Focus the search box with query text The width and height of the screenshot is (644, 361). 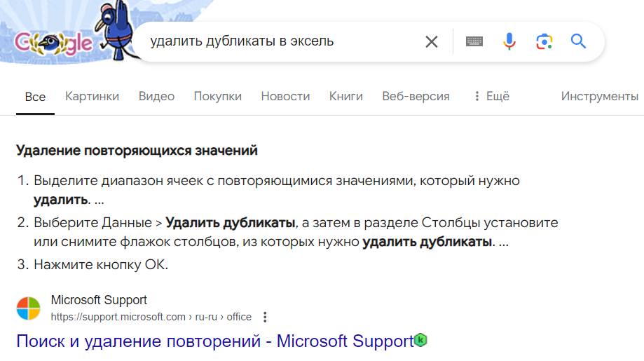pos(280,42)
